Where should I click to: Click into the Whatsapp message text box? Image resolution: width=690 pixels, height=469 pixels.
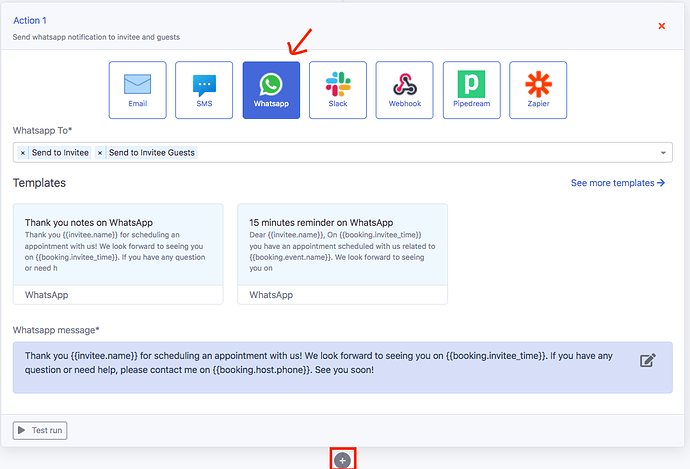342,367
